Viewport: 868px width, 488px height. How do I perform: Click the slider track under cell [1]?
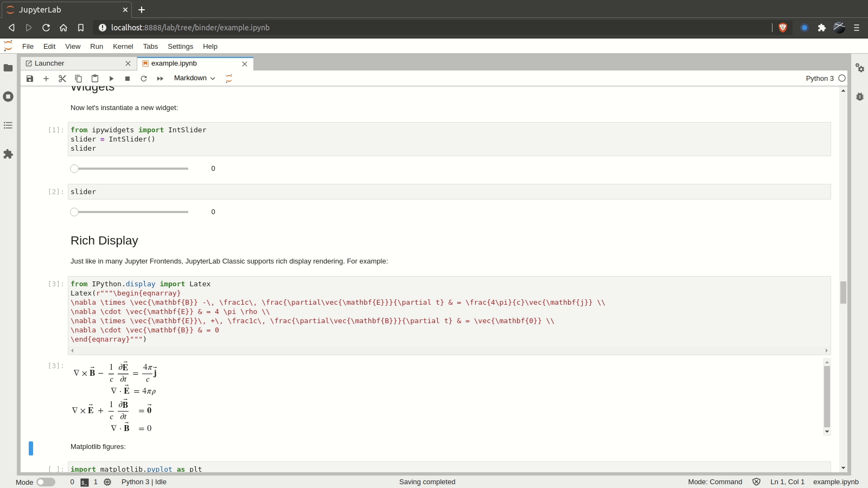[x=130, y=169]
